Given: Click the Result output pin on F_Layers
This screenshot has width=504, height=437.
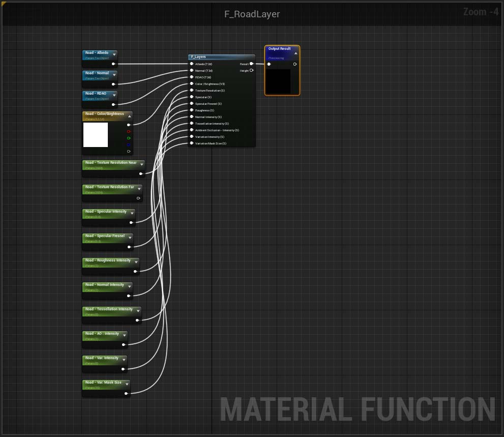Looking at the screenshot, I should (251, 64).
